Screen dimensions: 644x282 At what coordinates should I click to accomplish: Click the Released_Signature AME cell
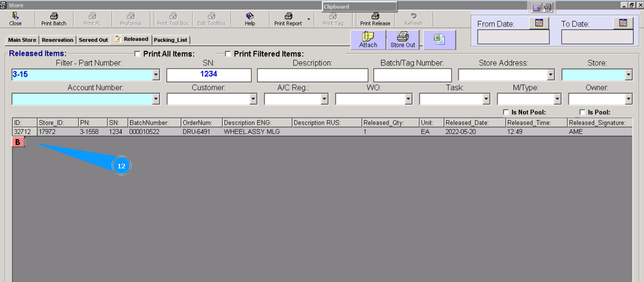(600, 132)
